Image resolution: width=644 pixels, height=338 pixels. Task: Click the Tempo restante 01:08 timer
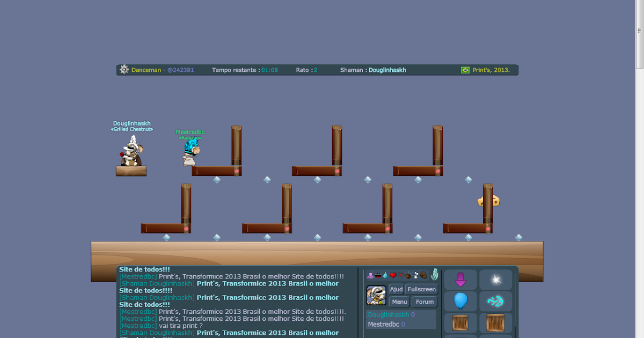coord(245,70)
